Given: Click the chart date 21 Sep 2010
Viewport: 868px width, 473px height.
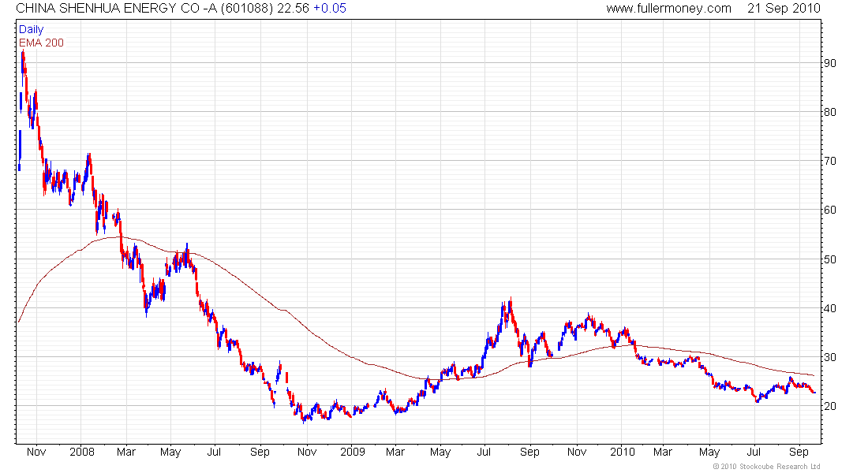Looking at the screenshot, I should [x=784, y=9].
